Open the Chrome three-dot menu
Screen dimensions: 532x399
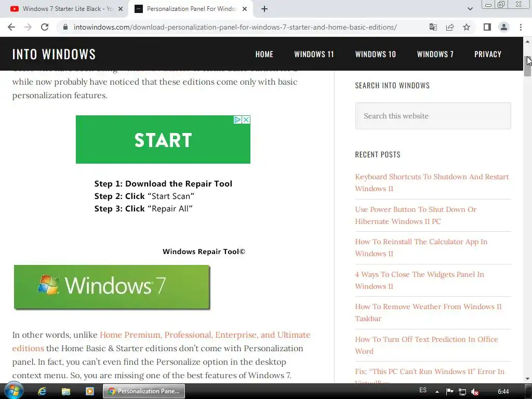(x=521, y=27)
